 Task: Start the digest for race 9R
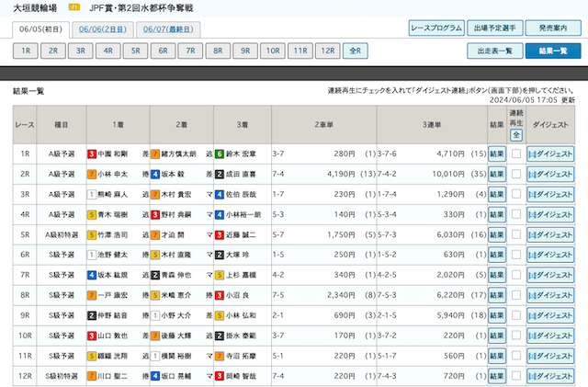point(553,315)
